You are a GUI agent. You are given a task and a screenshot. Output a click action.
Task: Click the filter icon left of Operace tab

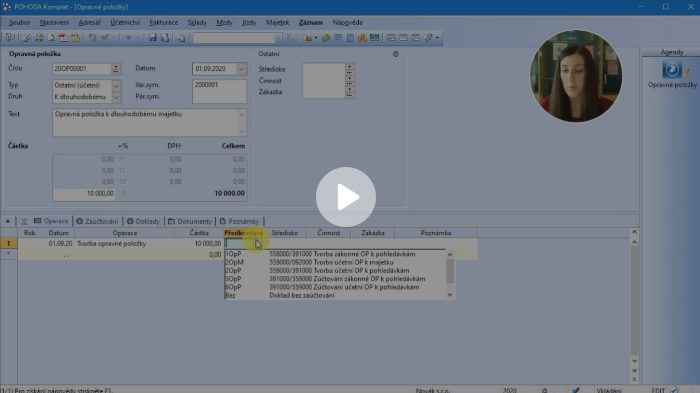[24, 221]
